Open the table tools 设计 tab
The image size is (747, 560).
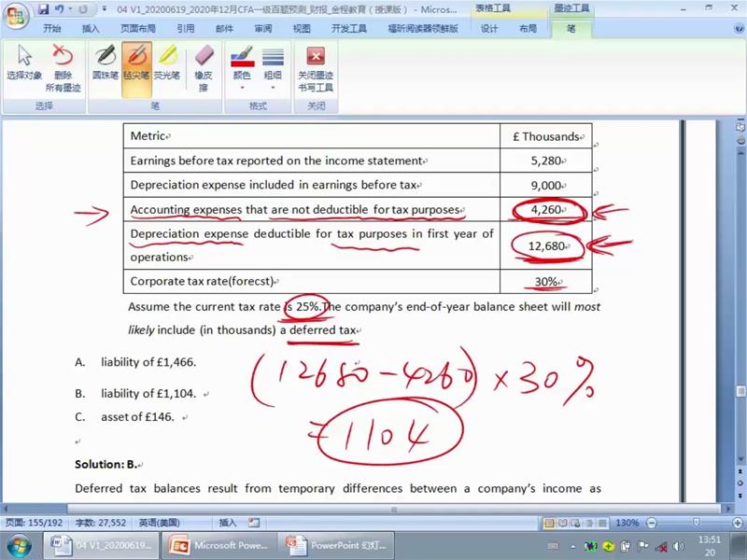click(x=489, y=29)
